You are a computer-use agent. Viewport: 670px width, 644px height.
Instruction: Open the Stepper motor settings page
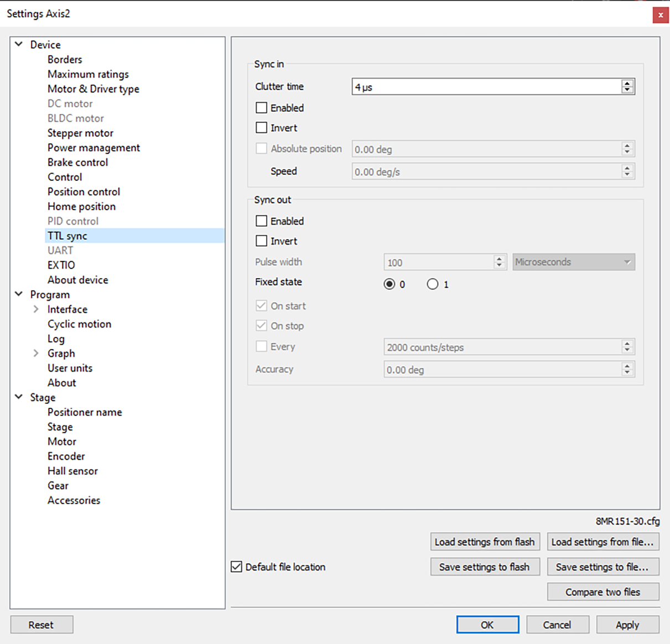(x=80, y=133)
